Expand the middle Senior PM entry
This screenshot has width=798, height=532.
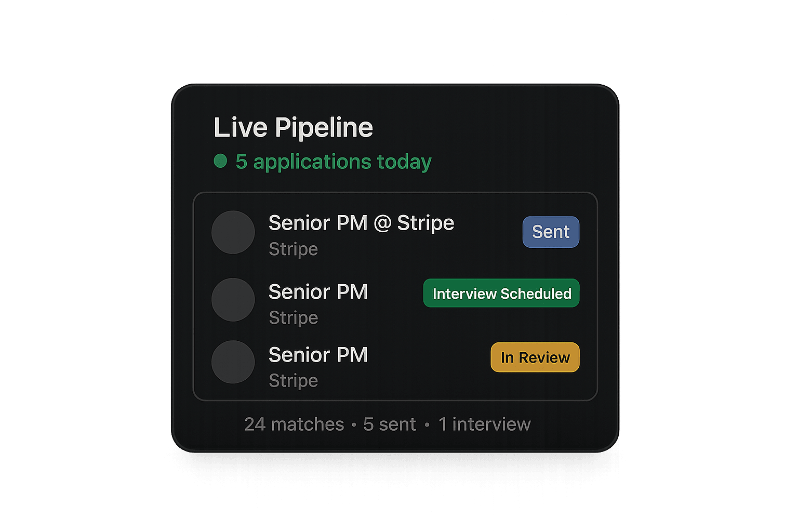(x=318, y=292)
